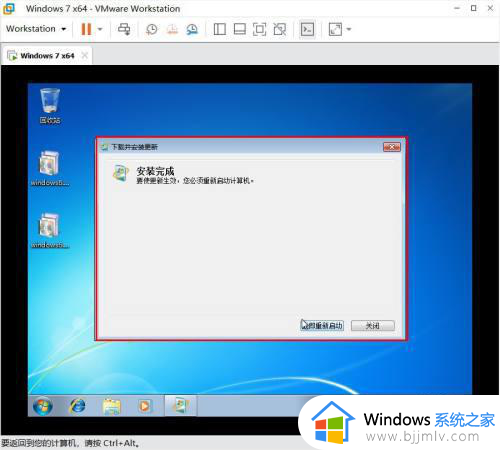Open the snapshot manager
The image size is (500, 450).
tap(192, 29)
